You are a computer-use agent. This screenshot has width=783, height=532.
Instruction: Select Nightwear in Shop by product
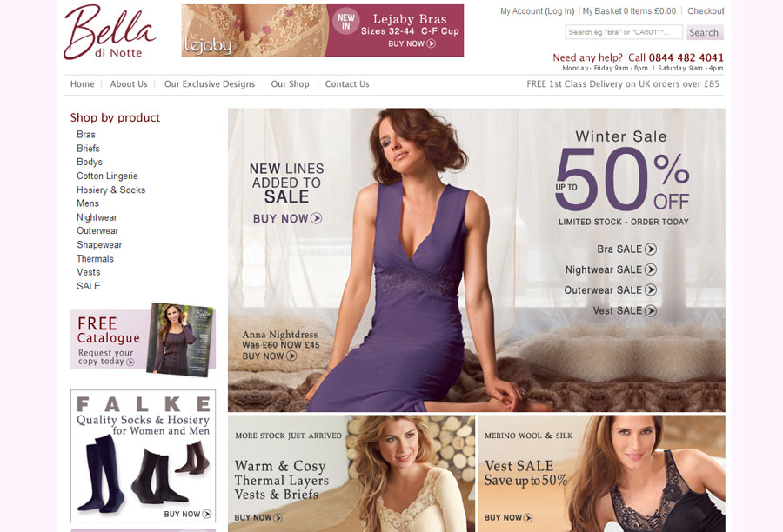(x=97, y=217)
